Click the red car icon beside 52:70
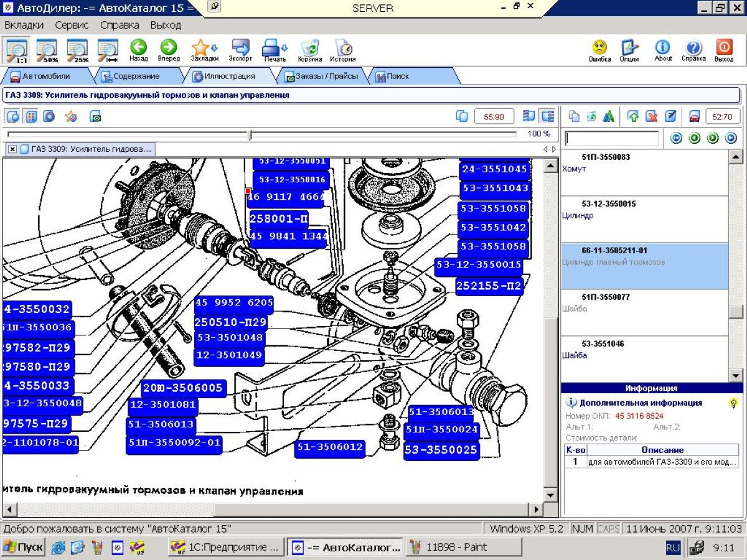The image size is (747, 560). point(695,116)
